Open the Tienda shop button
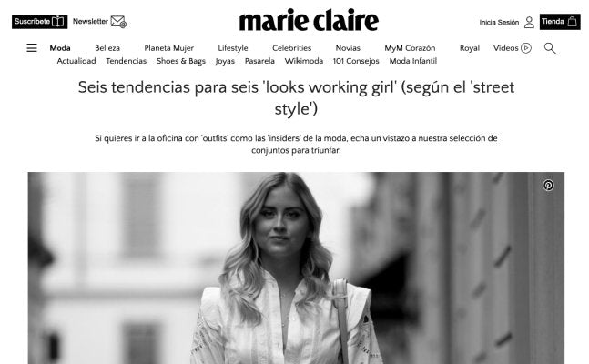The height and width of the screenshot is (364, 589). click(x=560, y=22)
